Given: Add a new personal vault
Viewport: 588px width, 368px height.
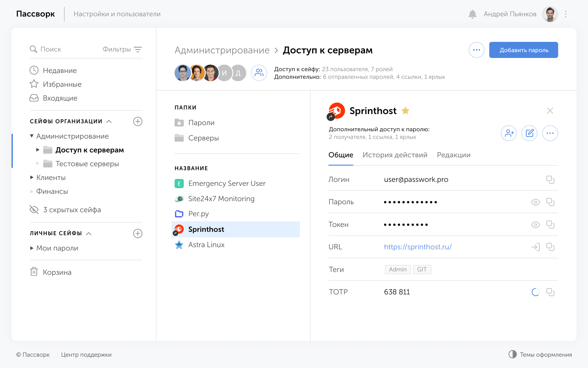Looking at the screenshot, I should pos(138,233).
